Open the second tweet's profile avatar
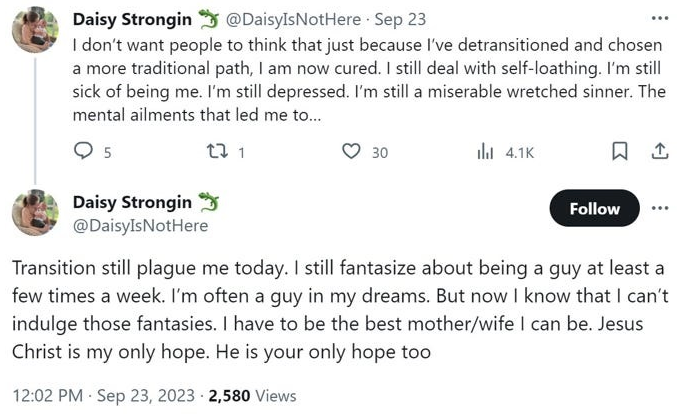The width and height of the screenshot is (682, 419). 35,213
